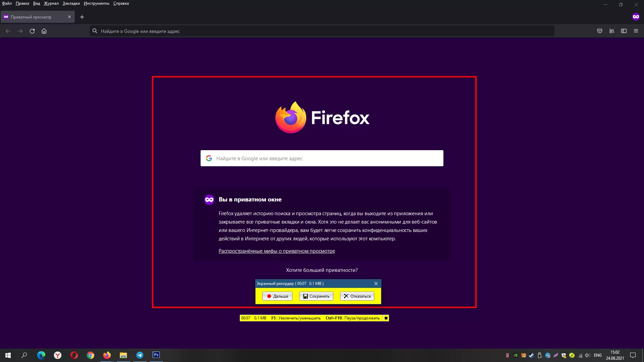Click the green plus tray icon
Viewport: 644px width, 362px height.
[x=572, y=355]
